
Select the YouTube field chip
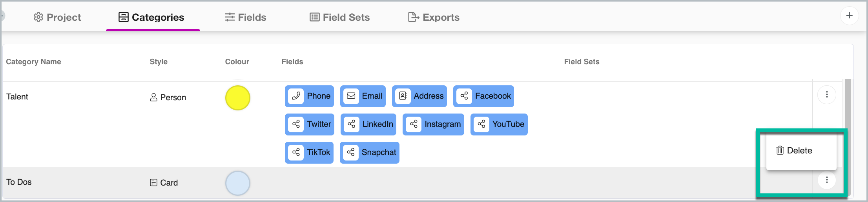tap(499, 124)
